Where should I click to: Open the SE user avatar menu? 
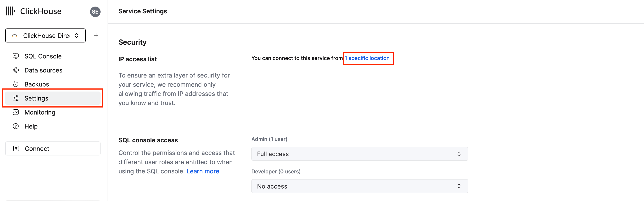pyautogui.click(x=95, y=12)
